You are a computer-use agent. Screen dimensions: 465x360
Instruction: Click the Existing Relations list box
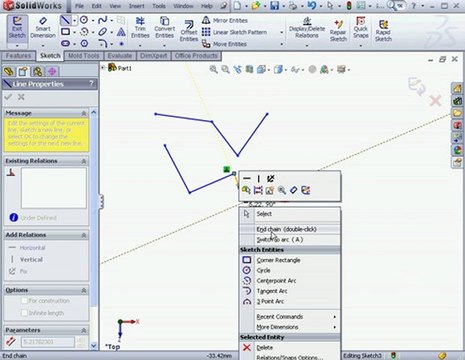click(x=54, y=188)
